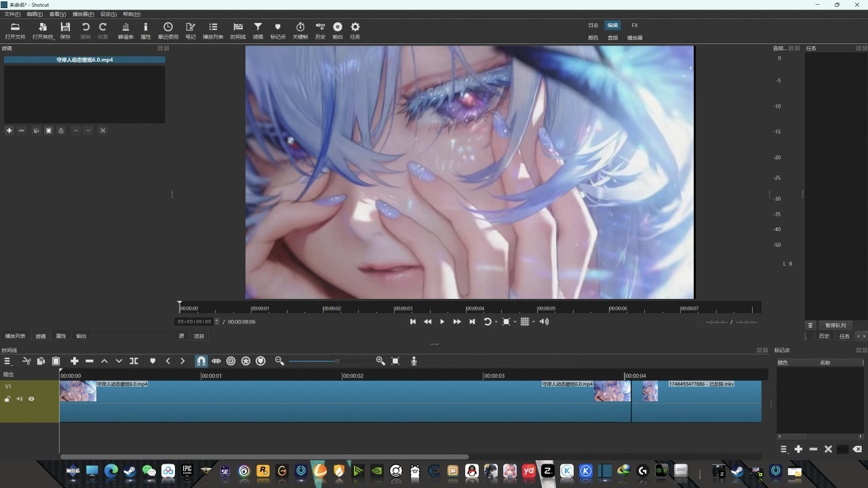Toggle ripple edit mode circle icon

pyautogui.click(x=231, y=361)
